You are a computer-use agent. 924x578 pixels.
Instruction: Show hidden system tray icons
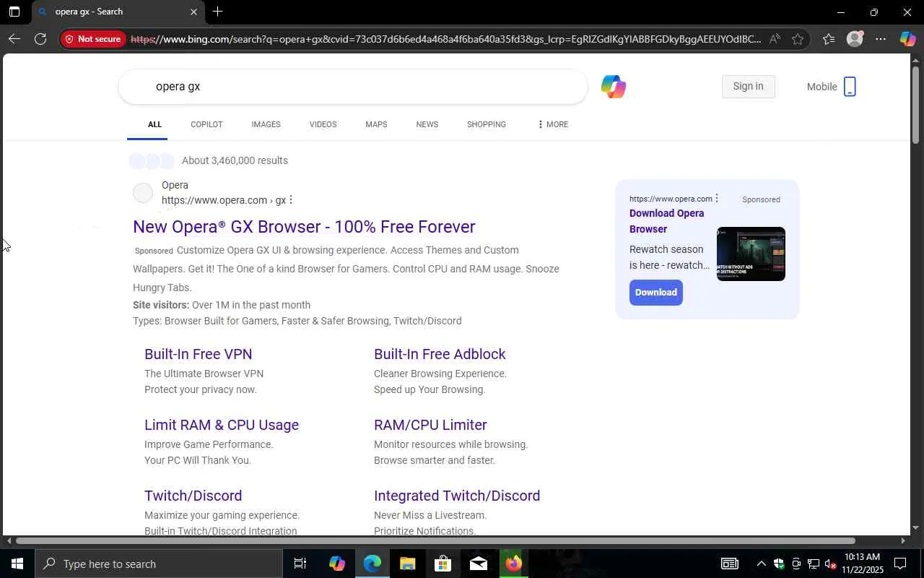761,564
